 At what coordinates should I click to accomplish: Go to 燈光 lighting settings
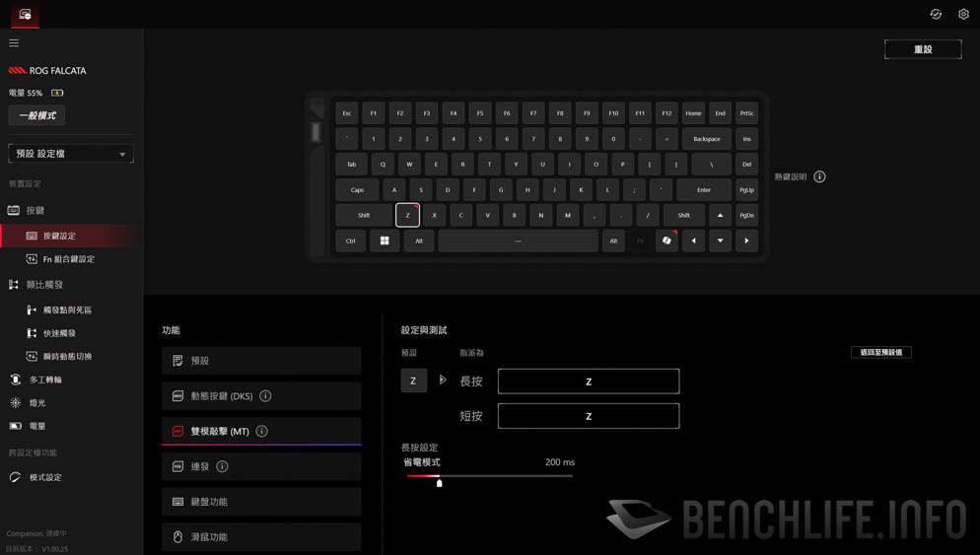tap(36, 403)
